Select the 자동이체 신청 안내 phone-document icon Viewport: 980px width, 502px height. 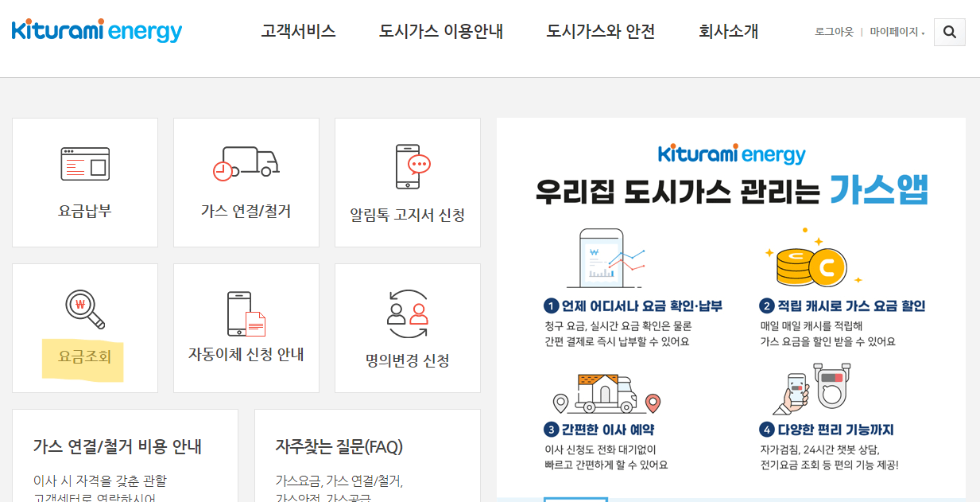[x=246, y=313]
